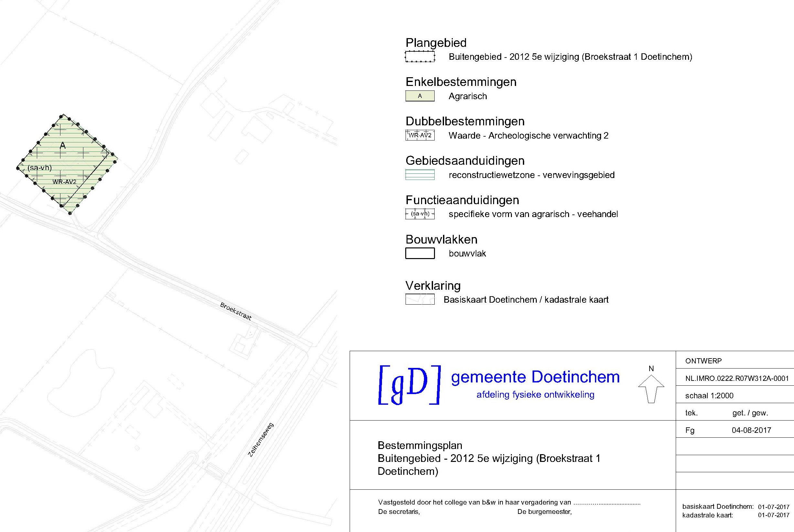
Task: Click the 'A' label inside the map plot
Action: 62,146
